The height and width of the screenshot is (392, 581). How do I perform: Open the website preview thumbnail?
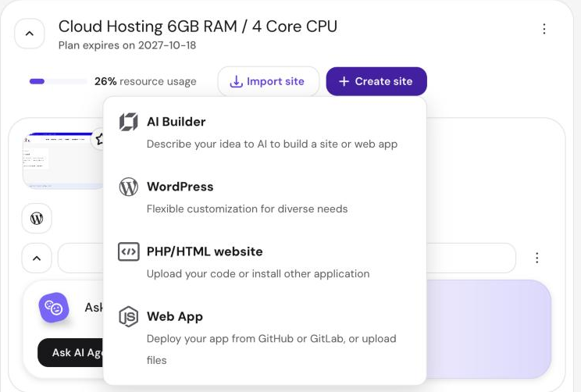(63, 160)
